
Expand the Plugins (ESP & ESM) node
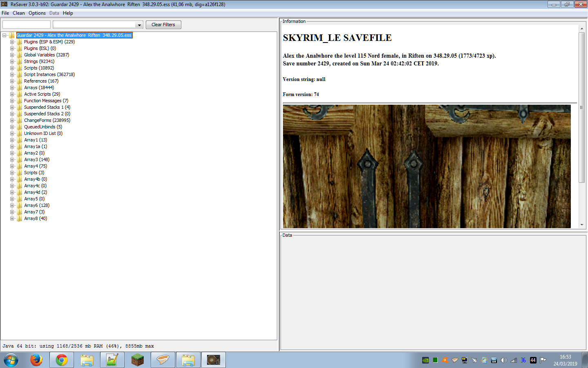tap(12, 42)
